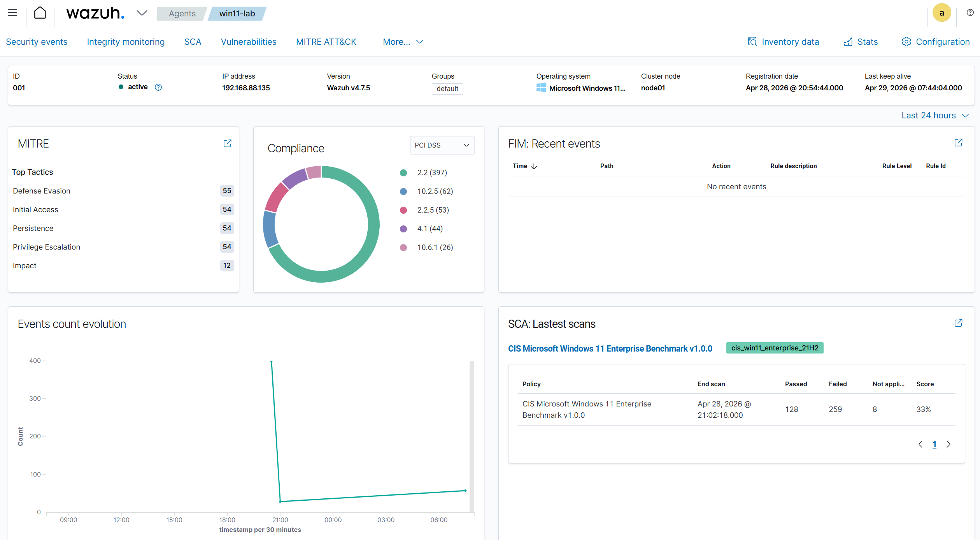
Task: Select the Privilege Escalation tactic
Action: 46,247
